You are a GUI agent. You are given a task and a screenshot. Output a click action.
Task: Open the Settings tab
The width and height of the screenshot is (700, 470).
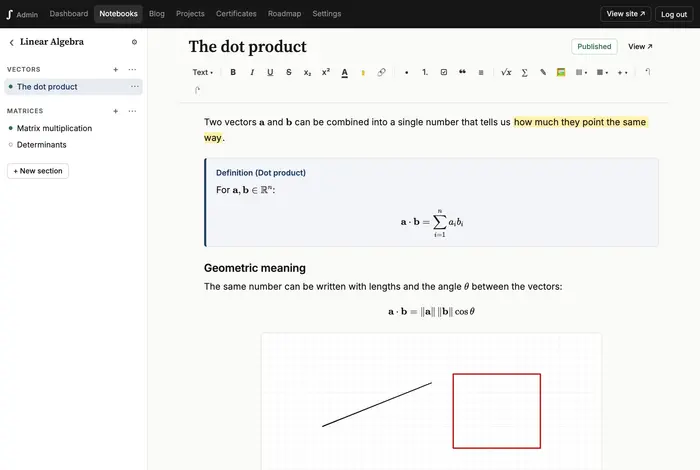[x=327, y=14]
